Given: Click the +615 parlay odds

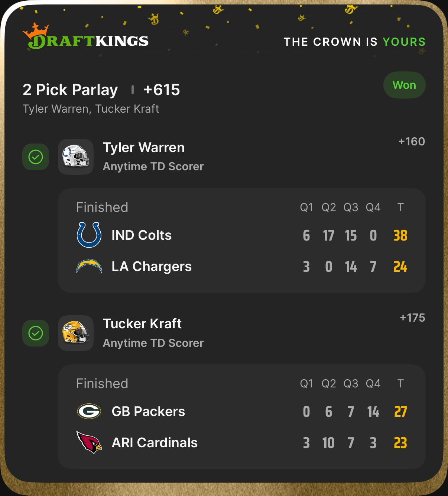Looking at the screenshot, I should (162, 90).
